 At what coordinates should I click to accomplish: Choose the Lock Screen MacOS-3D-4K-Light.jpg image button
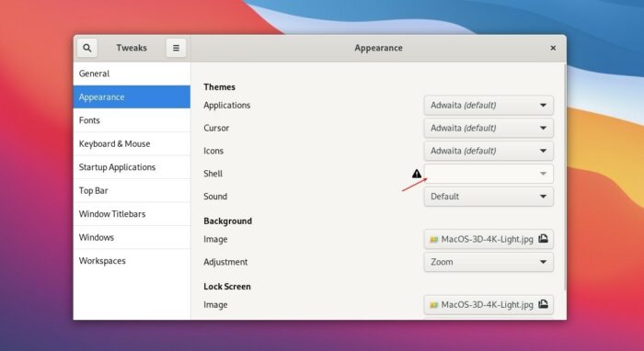pyautogui.click(x=489, y=305)
